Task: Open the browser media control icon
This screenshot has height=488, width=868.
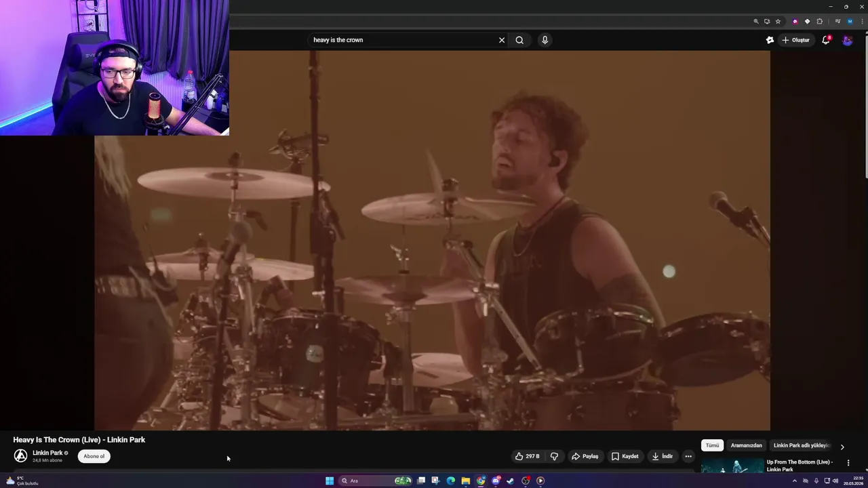Action: click(838, 22)
